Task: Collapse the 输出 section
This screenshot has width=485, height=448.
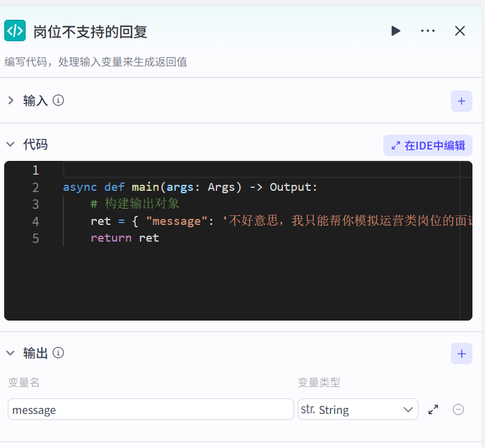Action: click(10, 353)
